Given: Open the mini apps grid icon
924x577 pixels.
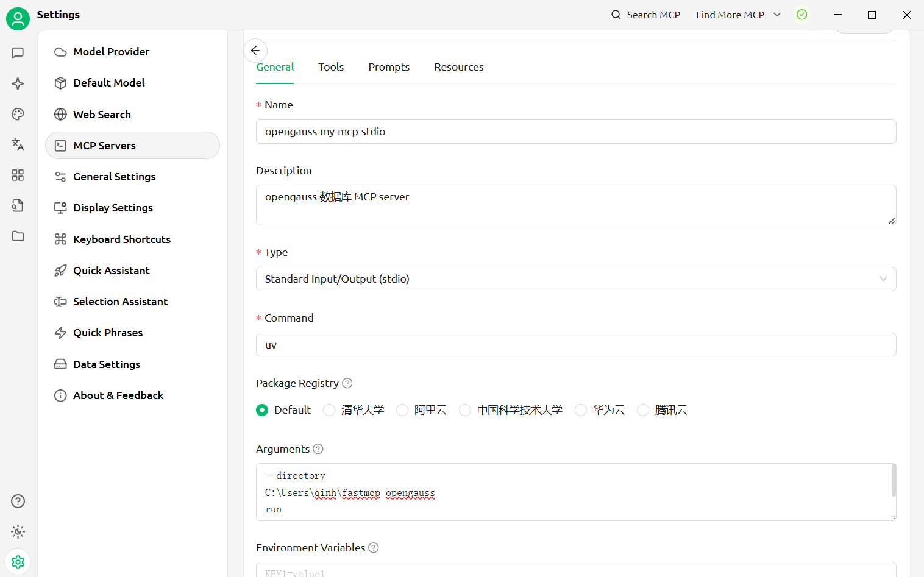Looking at the screenshot, I should click(x=18, y=175).
